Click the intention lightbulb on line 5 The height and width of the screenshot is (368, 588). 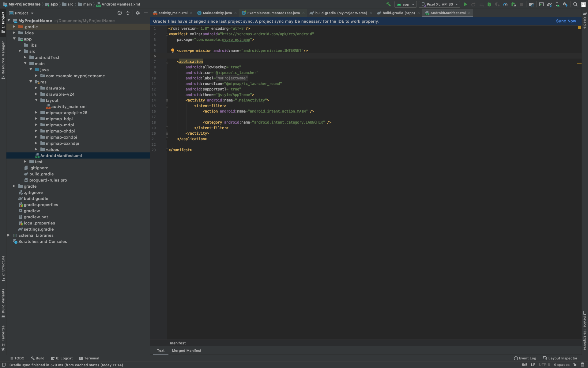172,50
